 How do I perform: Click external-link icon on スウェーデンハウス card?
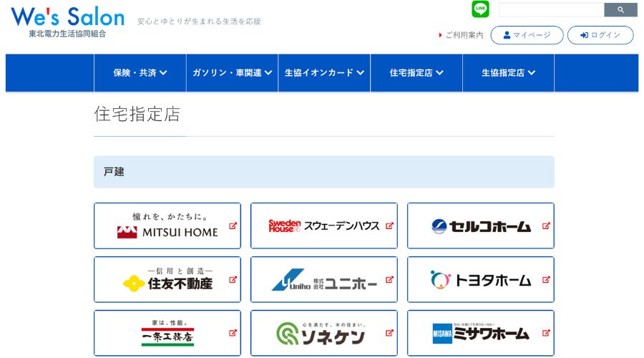pyautogui.click(x=389, y=226)
